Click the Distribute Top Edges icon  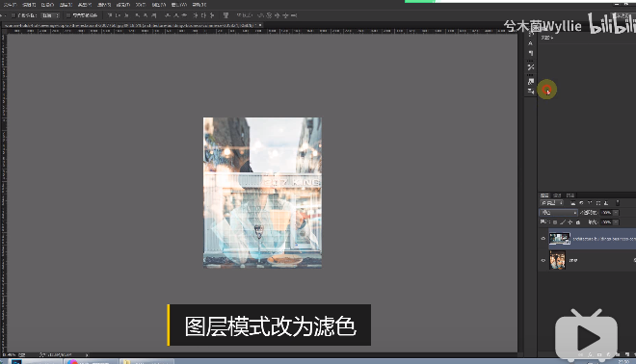tap(167, 15)
